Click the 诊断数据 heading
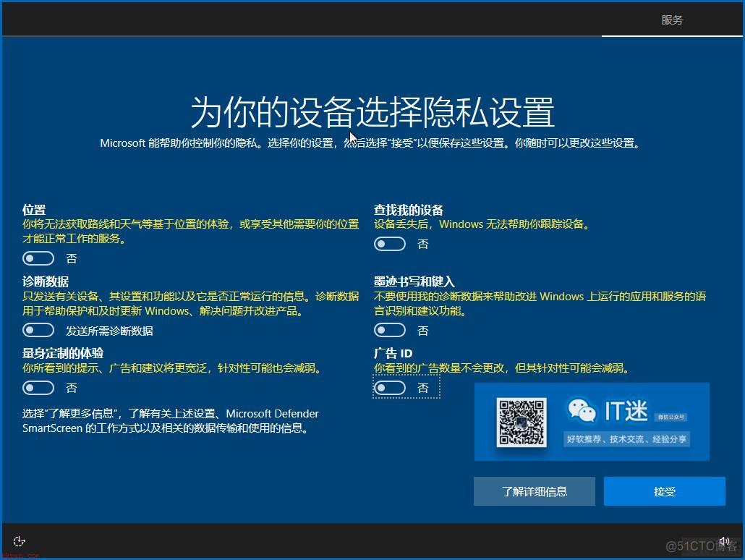Image resolution: width=745 pixels, height=560 pixels. [46, 281]
